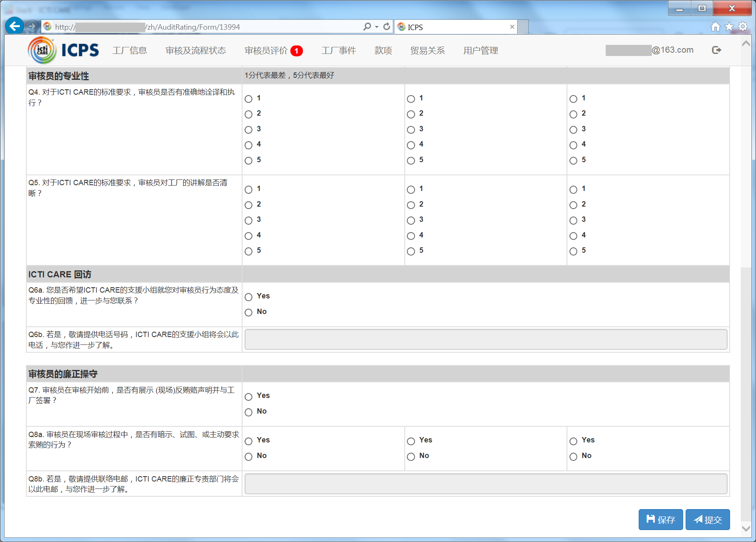Click the 审核员的专业性 section heading
The height and width of the screenshot is (542, 756).
(58, 76)
